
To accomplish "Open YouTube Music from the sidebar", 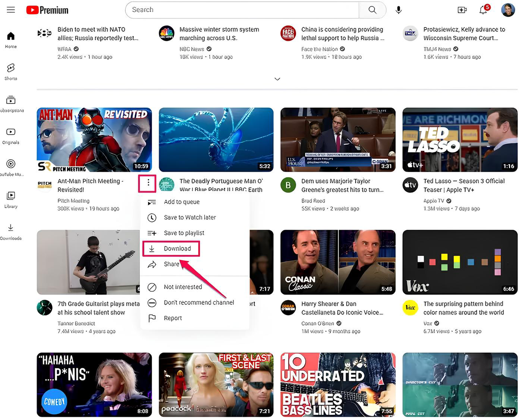I will pyautogui.click(x=10, y=167).
